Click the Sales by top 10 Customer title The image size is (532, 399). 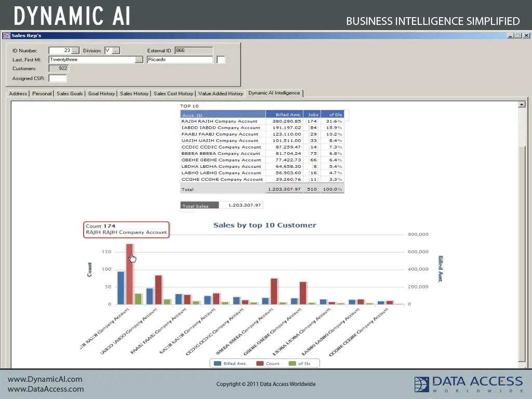click(264, 225)
